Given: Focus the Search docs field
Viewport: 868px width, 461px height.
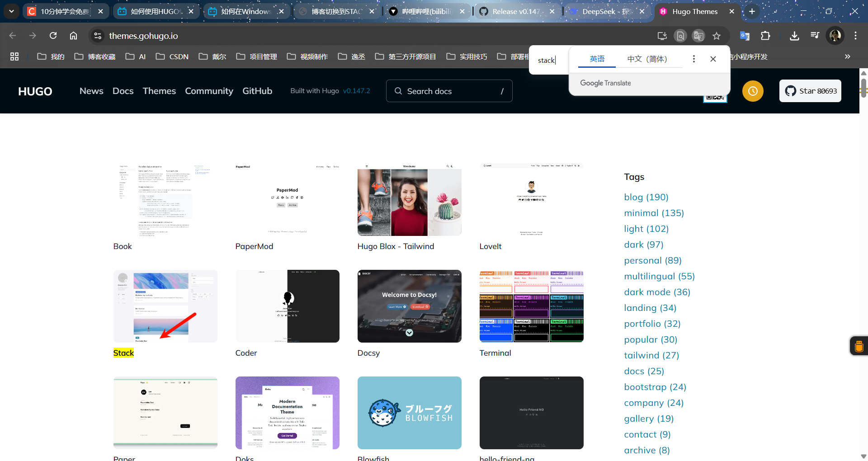Looking at the screenshot, I should coord(449,91).
